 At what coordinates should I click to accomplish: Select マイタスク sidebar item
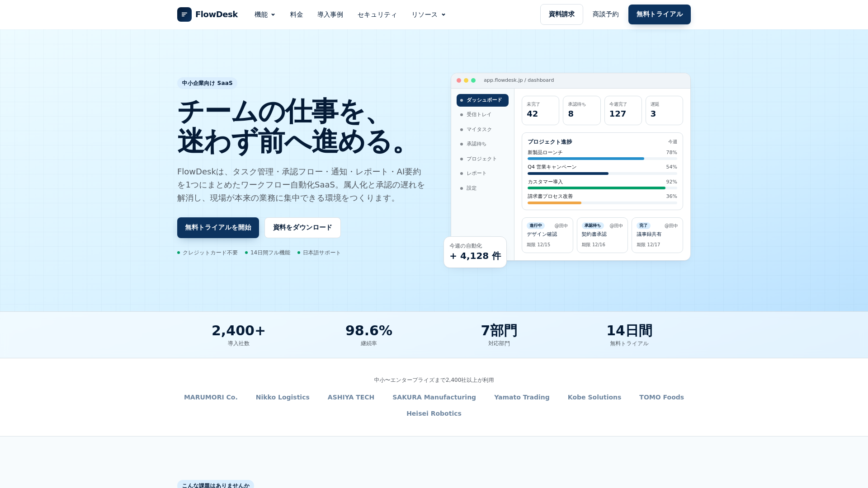pyautogui.click(x=482, y=130)
